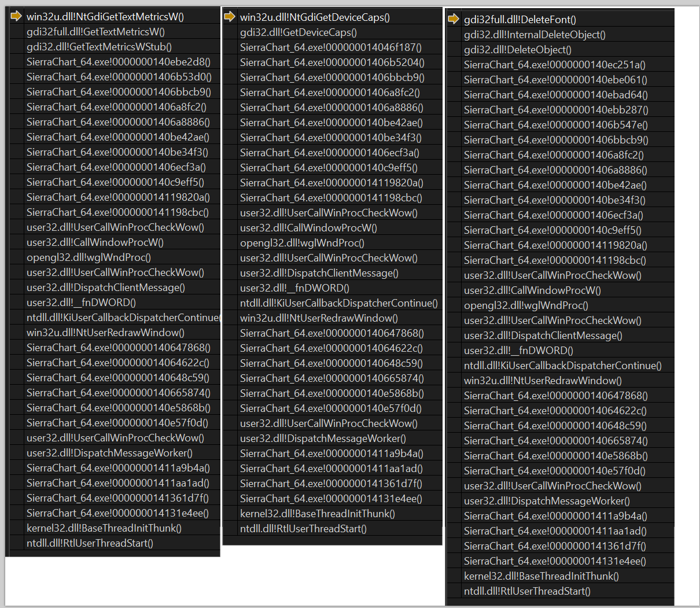Image resolution: width=700 pixels, height=608 pixels.
Task: Pick win32u.dll!NtUserRedrawWindow() in the GetDeviceCaps stack
Action: point(319,318)
